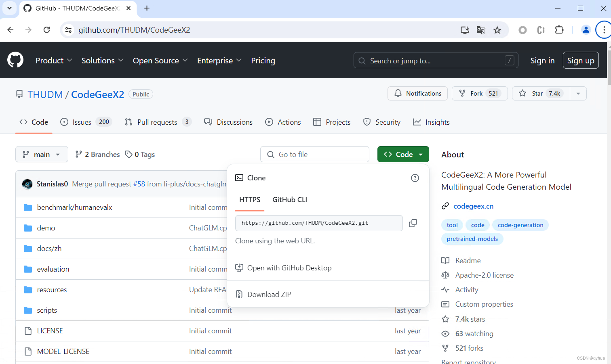Click the browser back arrow

pyautogui.click(x=11, y=30)
